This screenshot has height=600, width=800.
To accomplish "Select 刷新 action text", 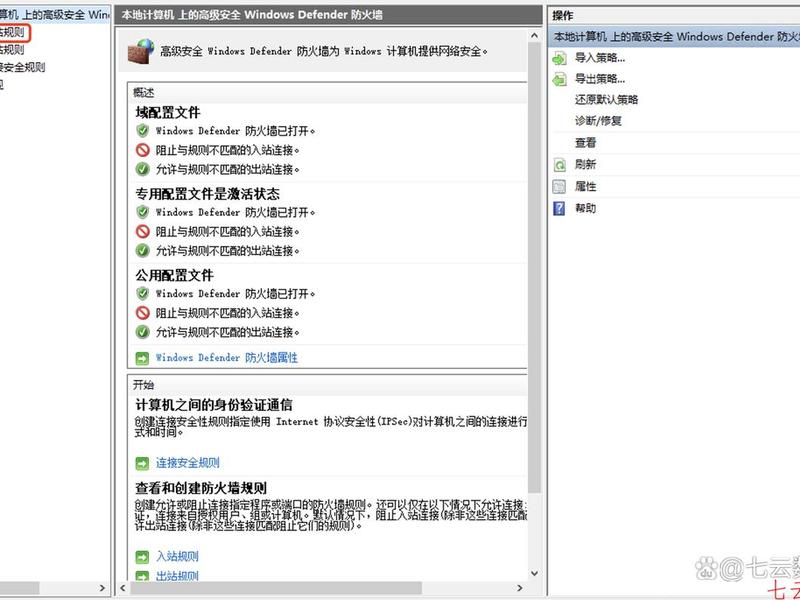I will [x=586, y=165].
